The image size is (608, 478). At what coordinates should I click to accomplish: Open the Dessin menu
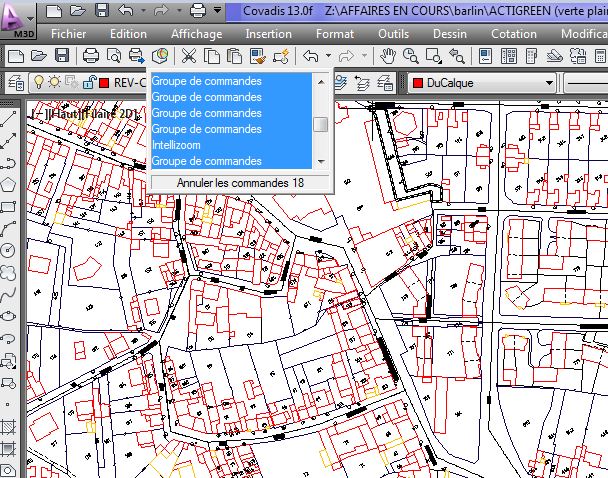point(450,34)
